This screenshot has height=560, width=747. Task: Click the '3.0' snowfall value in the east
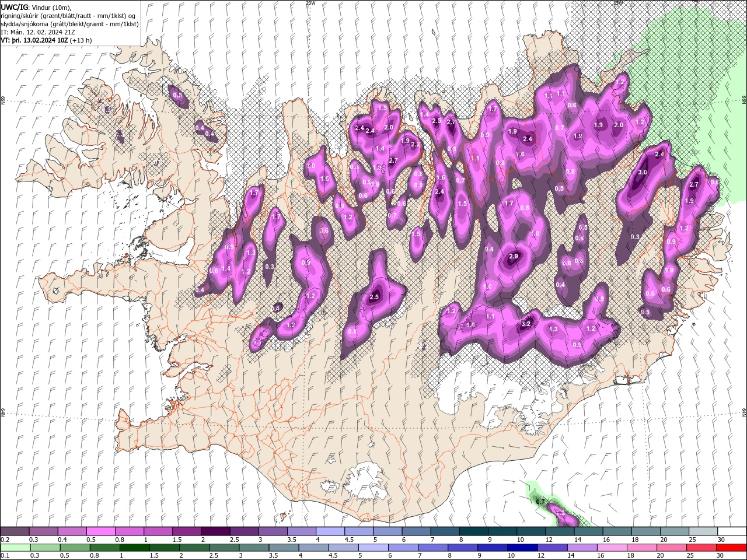[x=643, y=173]
